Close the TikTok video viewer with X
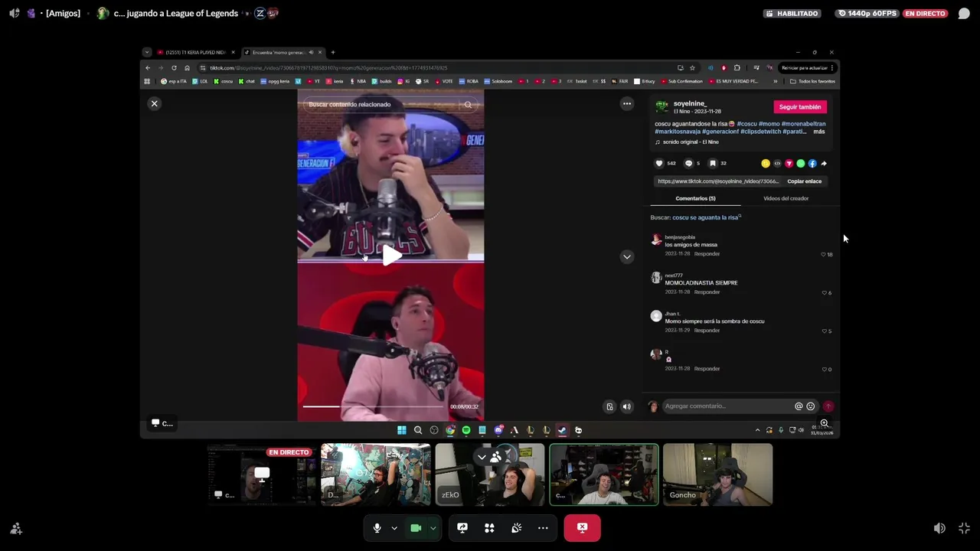980x551 pixels. [x=154, y=103]
